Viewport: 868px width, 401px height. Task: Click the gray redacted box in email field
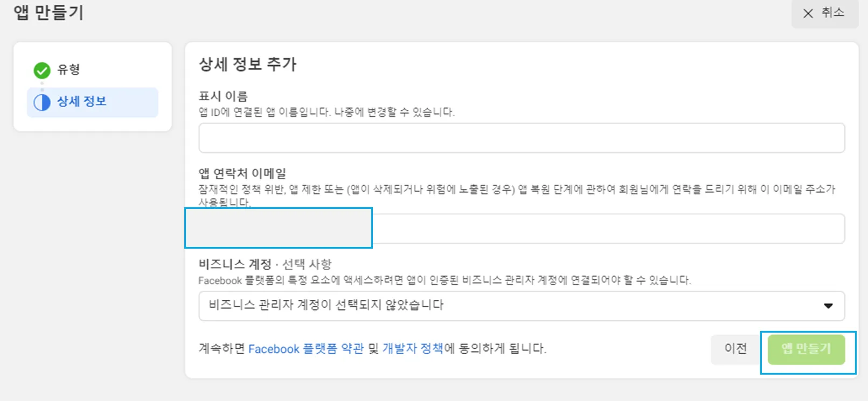click(279, 228)
